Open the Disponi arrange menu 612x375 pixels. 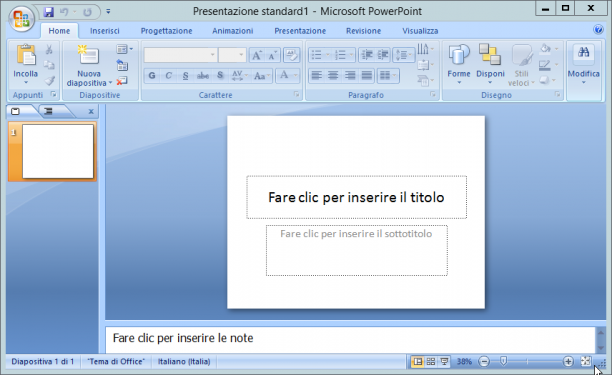(490, 64)
